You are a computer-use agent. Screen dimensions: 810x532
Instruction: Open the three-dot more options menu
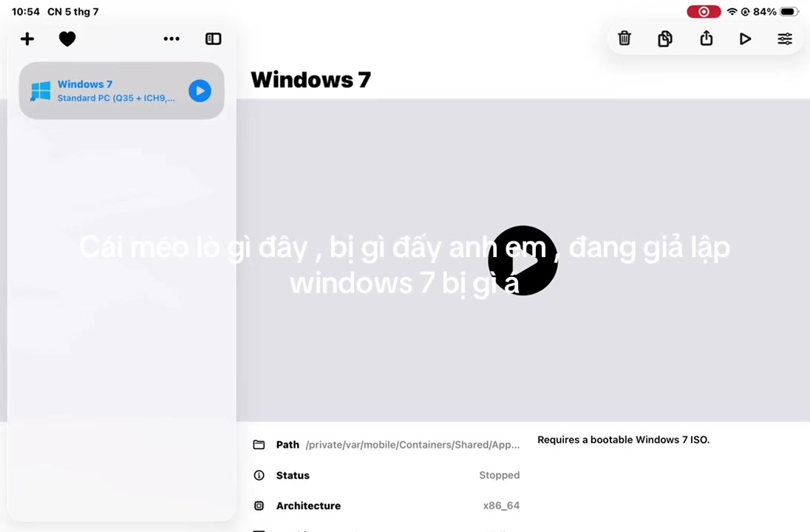pyautogui.click(x=171, y=38)
